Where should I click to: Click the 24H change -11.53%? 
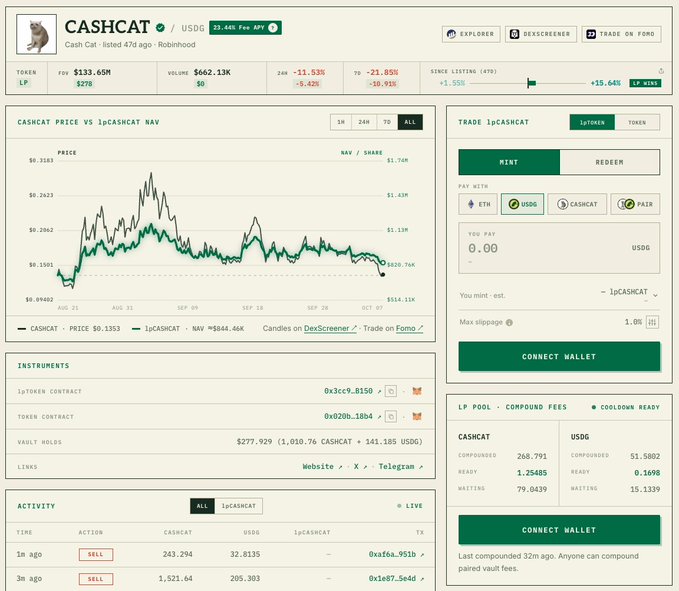coord(309,72)
